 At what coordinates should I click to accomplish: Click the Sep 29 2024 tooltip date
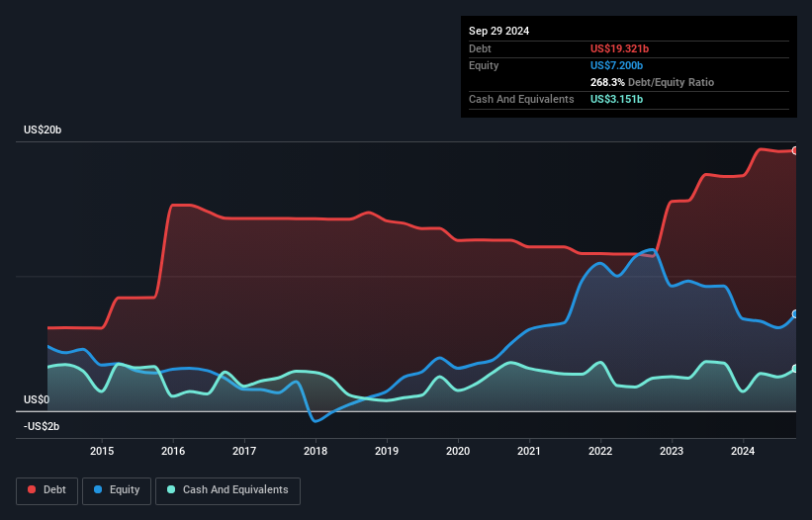click(x=498, y=31)
